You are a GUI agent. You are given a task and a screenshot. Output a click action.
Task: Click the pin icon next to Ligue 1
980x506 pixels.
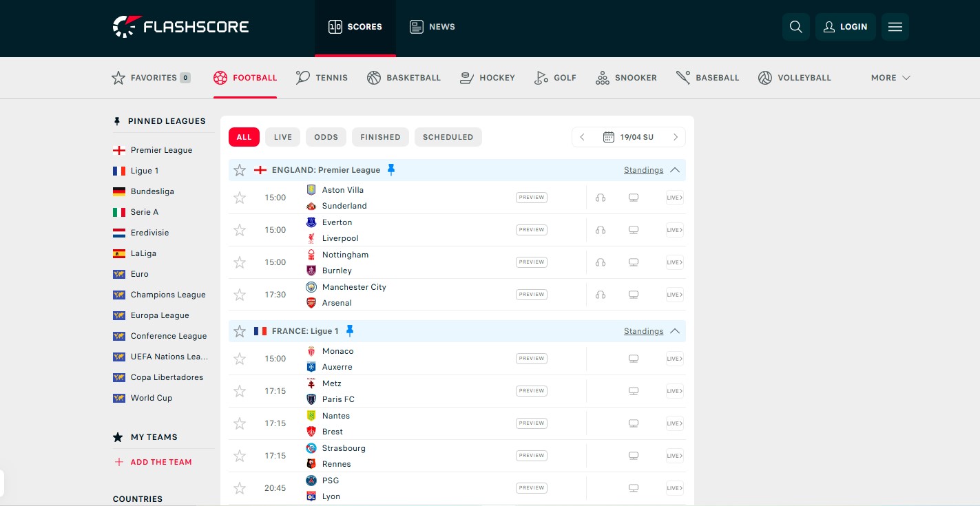(350, 331)
